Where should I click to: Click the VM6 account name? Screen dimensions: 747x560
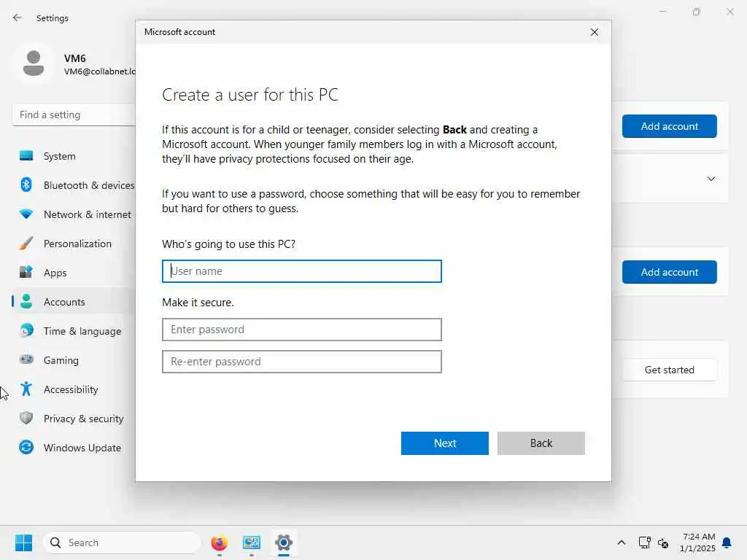pyautogui.click(x=75, y=58)
